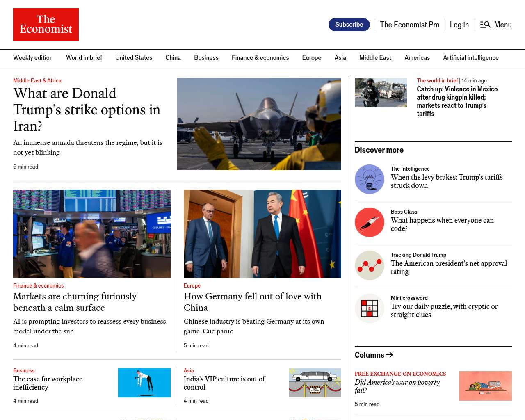Click the Subscribe button
525x420 pixels.
click(x=349, y=25)
